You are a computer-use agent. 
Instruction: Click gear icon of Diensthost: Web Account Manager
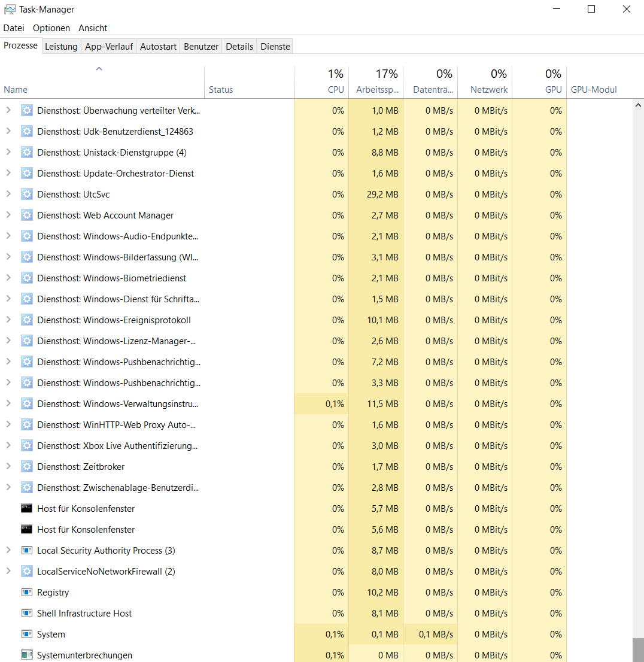26,215
